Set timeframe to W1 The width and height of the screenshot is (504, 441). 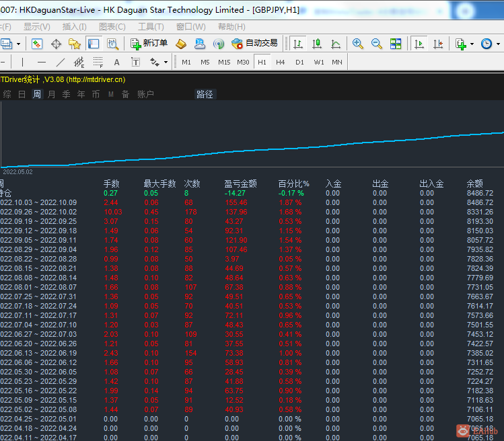pyautogui.click(x=319, y=62)
